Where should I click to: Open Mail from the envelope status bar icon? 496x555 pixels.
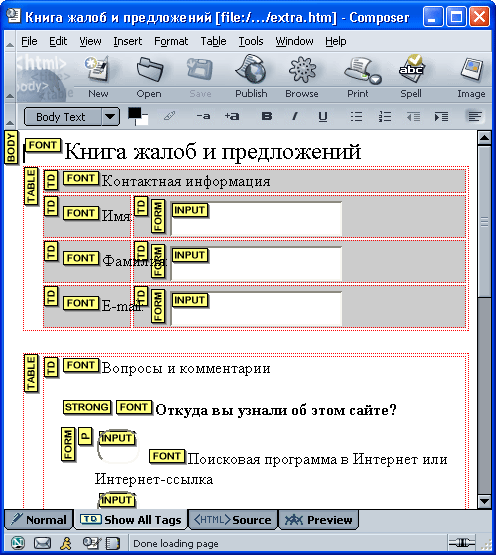tap(42, 543)
